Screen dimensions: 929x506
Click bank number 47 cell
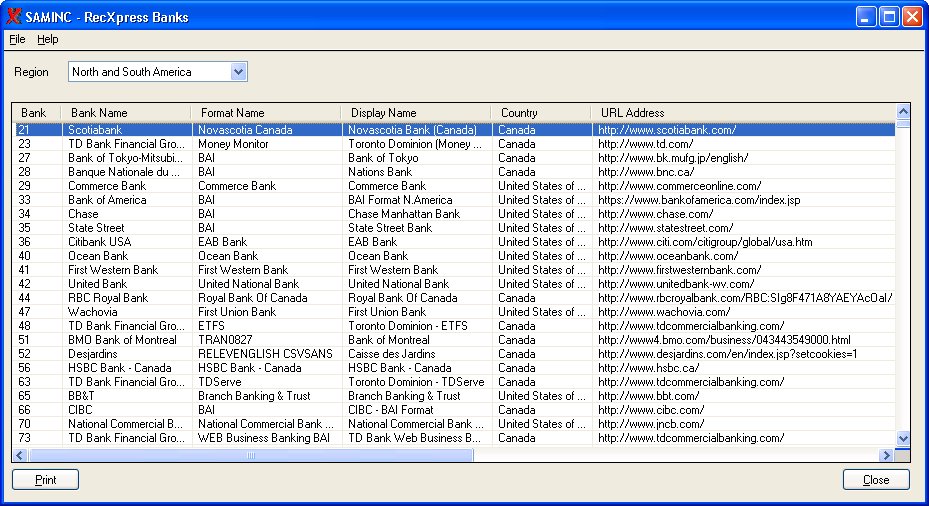[24, 312]
